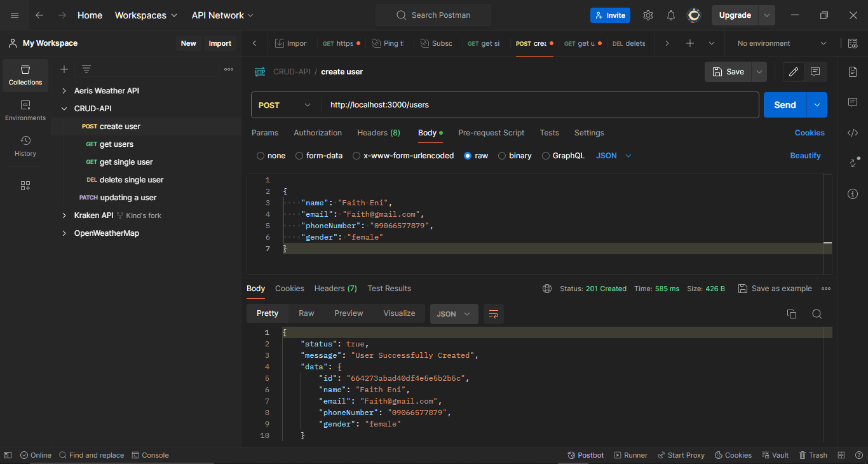Image resolution: width=868 pixels, height=464 pixels.
Task: Search the response with magnifier icon
Action: coord(817,314)
